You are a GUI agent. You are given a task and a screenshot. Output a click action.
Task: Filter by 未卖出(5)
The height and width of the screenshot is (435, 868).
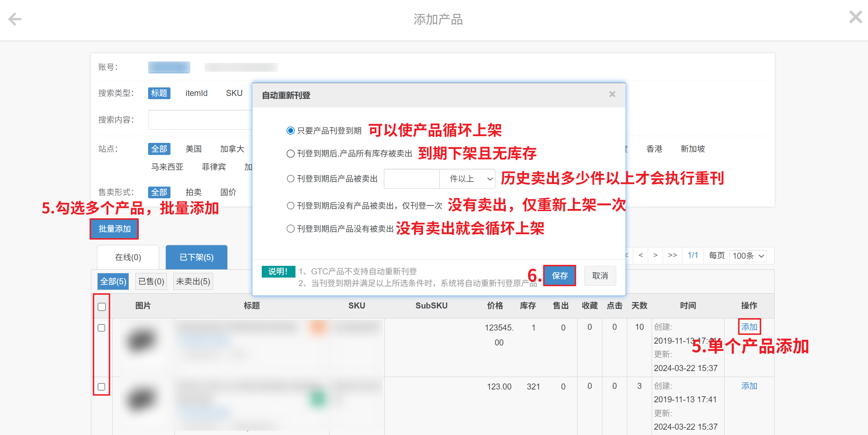[193, 281]
